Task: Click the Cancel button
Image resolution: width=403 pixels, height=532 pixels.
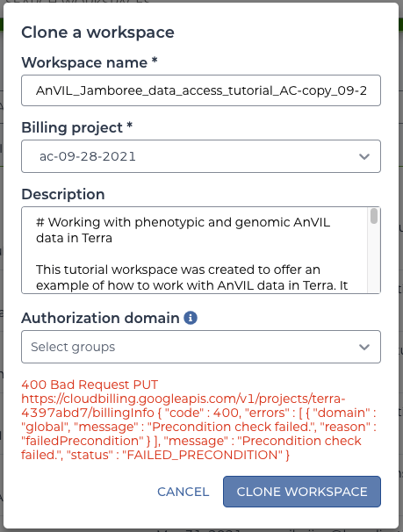Action: pos(183,492)
